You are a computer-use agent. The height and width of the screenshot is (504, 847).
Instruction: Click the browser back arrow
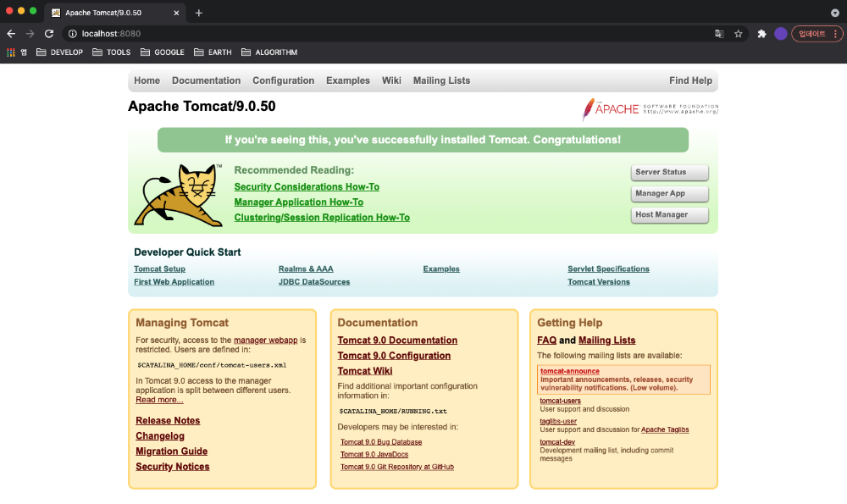point(11,34)
